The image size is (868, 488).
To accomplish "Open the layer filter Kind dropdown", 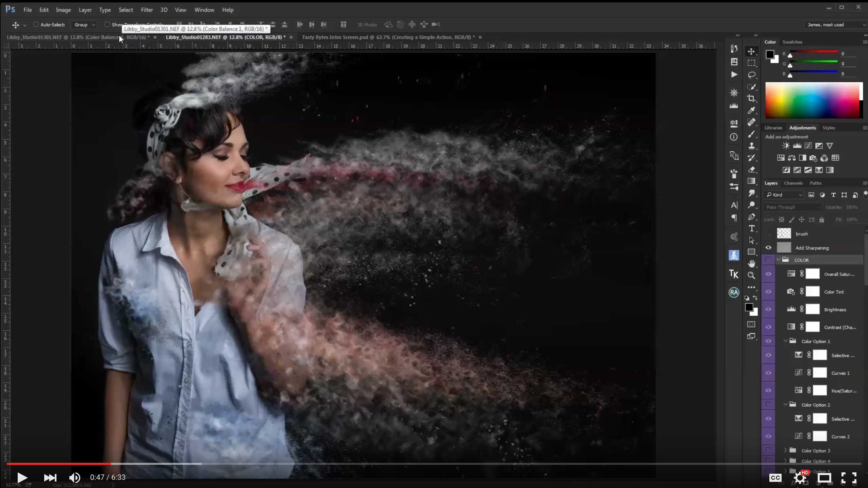I will (x=784, y=195).
